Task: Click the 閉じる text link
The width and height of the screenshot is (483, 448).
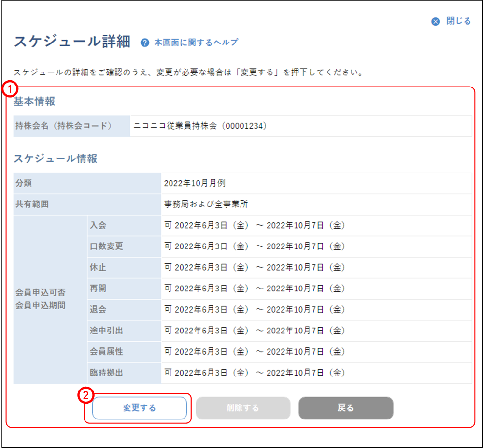Action: click(x=458, y=21)
